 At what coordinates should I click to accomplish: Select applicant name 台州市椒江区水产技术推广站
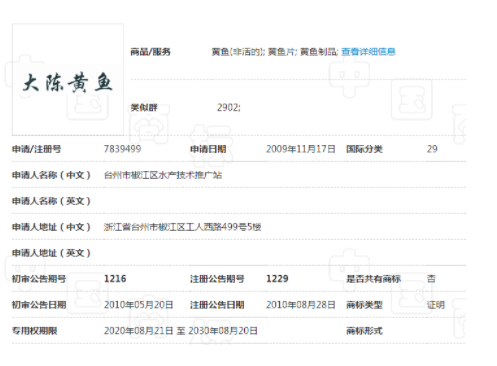pyautogui.click(x=163, y=175)
